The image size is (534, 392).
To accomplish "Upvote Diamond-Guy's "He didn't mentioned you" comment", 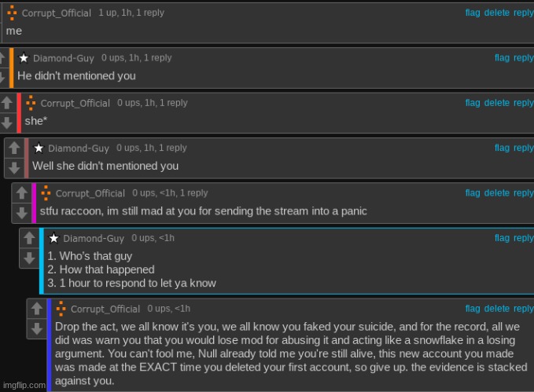I will pos(3,58).
